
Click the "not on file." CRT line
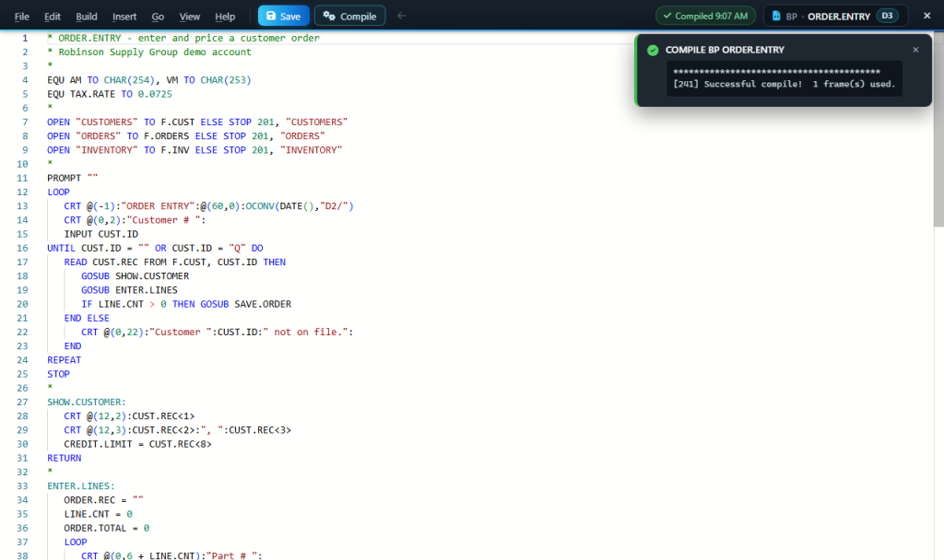tap(218, 332)
